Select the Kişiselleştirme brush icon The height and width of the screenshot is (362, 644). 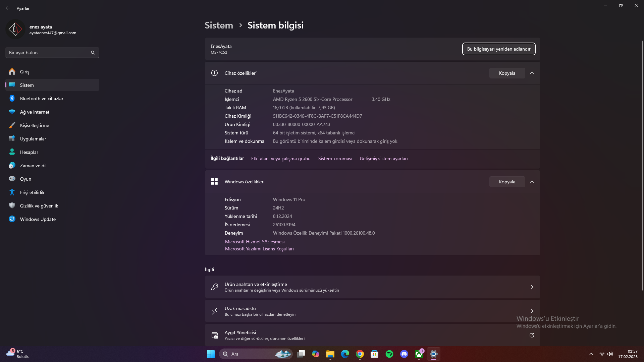12,125
